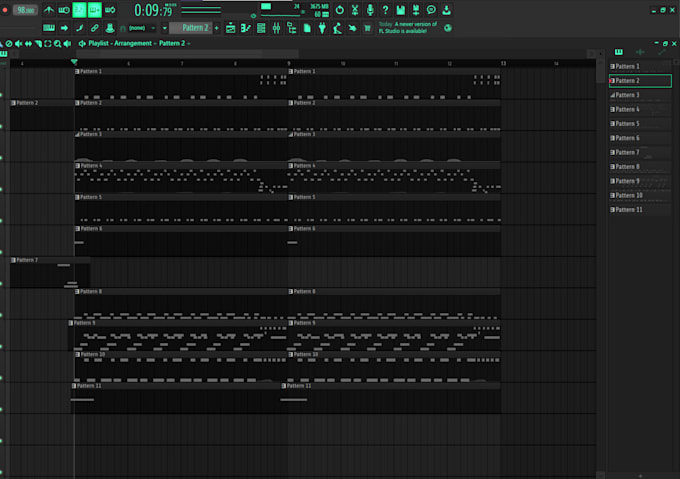This screenshot has width=680, height=479.
Task: Select Pattern 11 in picker list
Action: coord(640,209)
